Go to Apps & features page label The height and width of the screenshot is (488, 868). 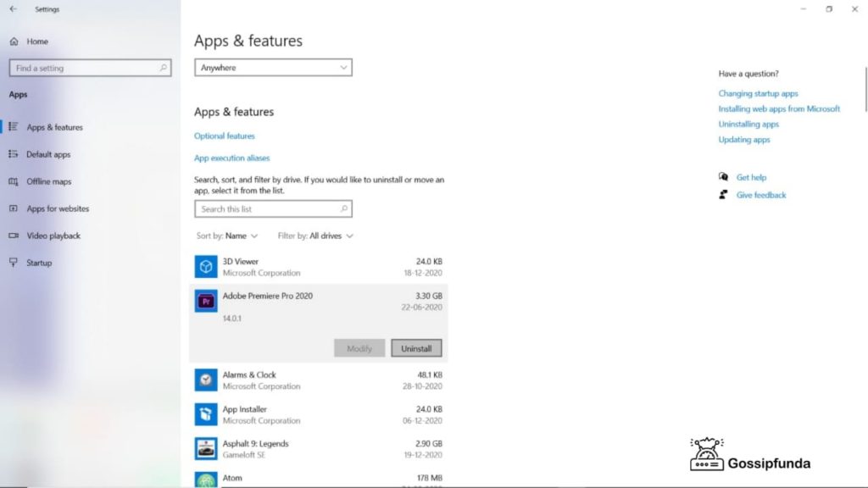[55, 127]
